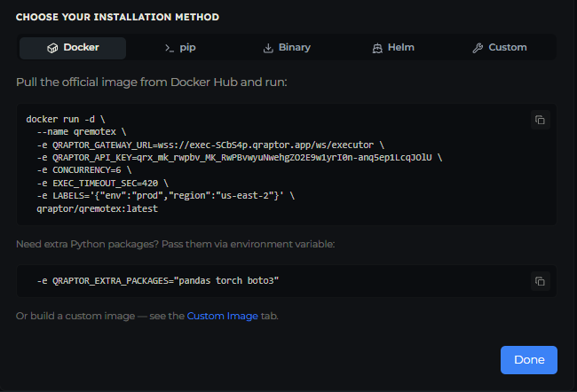The height and width of the screenshot is (392, 577).
Task: Click the Done button
Action: 529,360
